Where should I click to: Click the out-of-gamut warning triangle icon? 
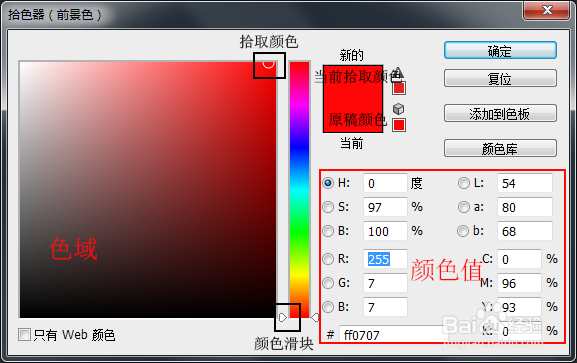pos(398,72)
